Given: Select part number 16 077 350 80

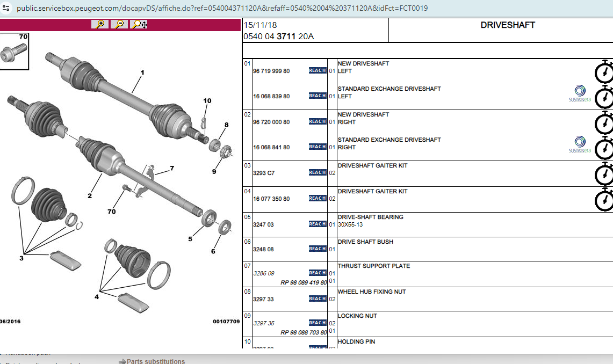Looking at the screenshot, I should coord(271,199).
